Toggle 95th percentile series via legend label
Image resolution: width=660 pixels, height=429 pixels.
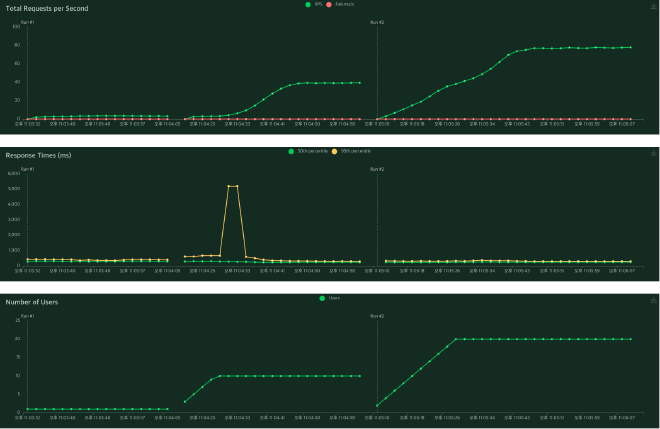point(356,151)
